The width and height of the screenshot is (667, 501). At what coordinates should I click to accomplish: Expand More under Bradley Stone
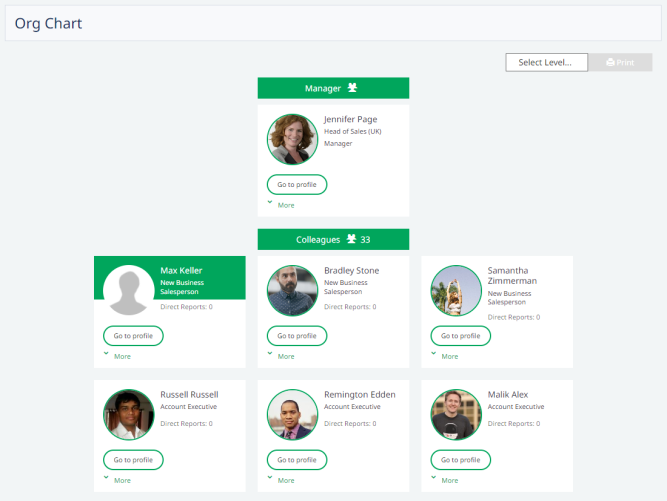285,356
